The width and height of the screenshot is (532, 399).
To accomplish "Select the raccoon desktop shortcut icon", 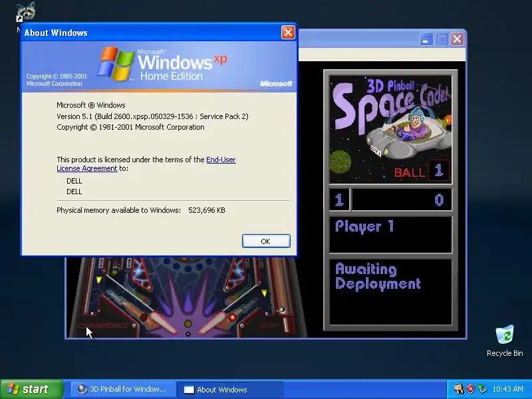I will click(26, 11).
